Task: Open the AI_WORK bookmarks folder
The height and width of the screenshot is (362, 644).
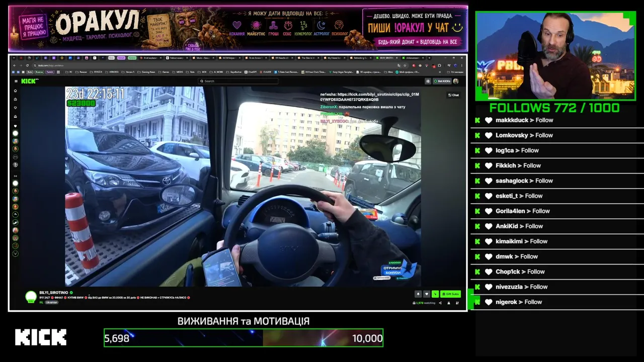Action: click(217, 72)
